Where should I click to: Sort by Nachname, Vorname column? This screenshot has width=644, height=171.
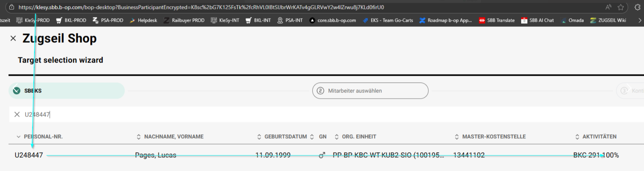click(x=173, y=137)
